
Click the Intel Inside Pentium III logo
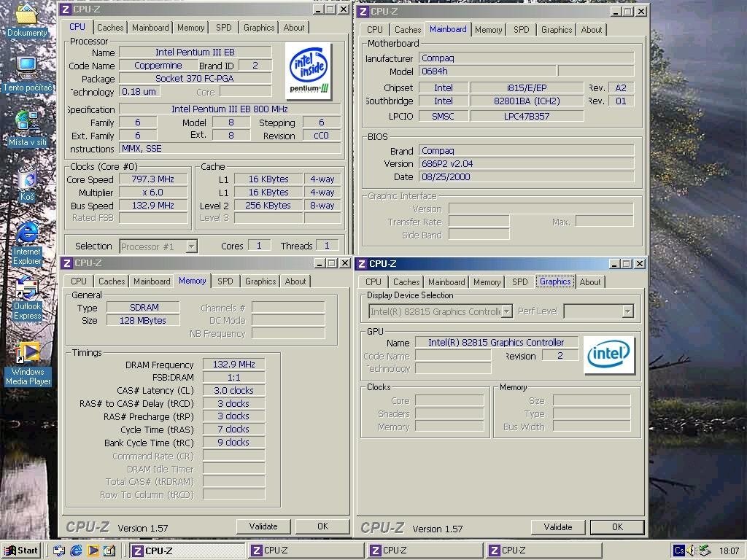tap(309, 71)
